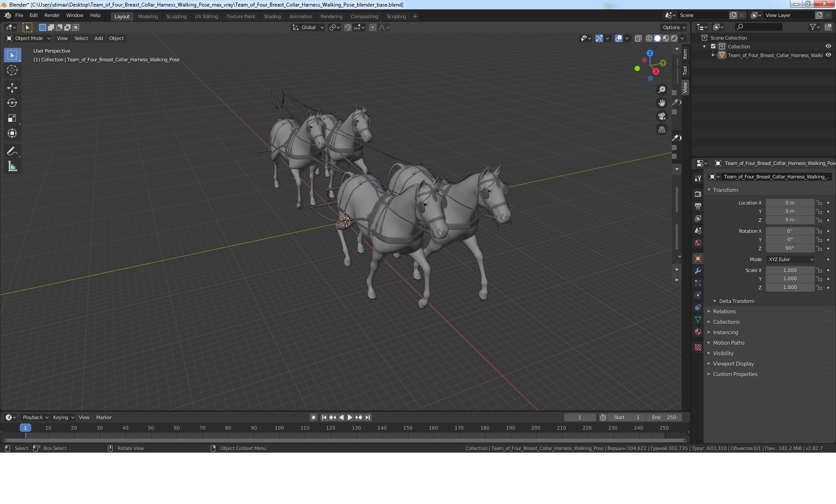Jump to the timeline end frame
Screen dimensions: 836x504
pyautogui.click(x=367, y=417)
